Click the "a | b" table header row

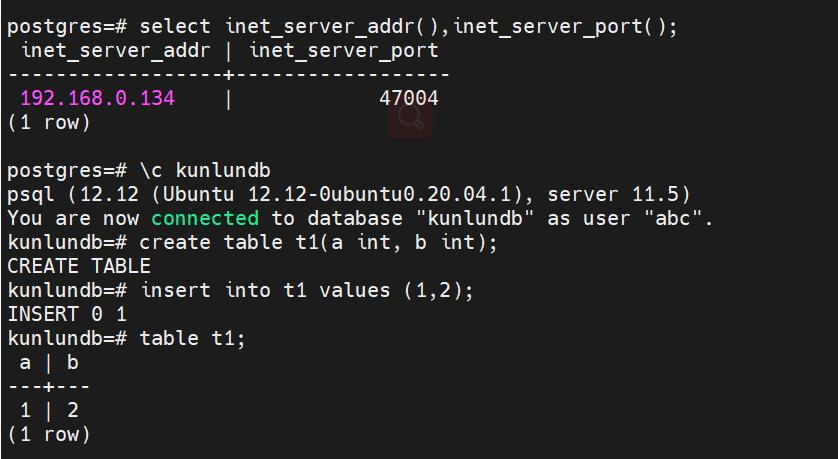pyautogui.click(x=48, y=362)
